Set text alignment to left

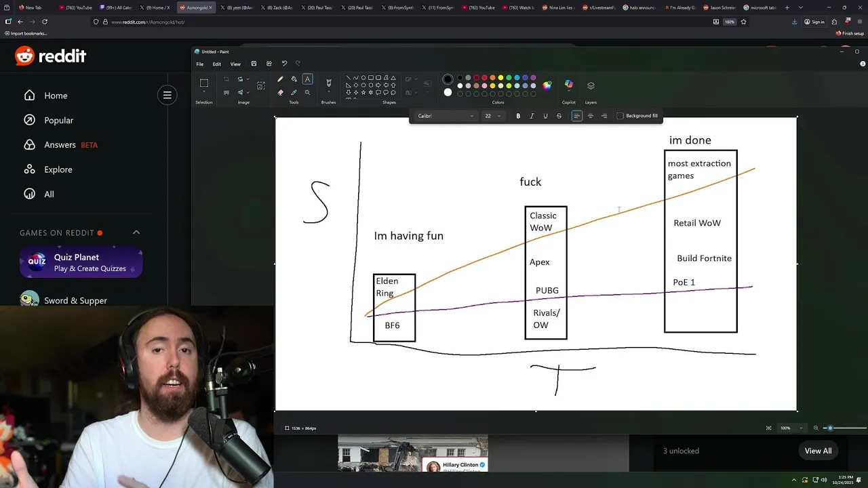[x=576, y=116]
